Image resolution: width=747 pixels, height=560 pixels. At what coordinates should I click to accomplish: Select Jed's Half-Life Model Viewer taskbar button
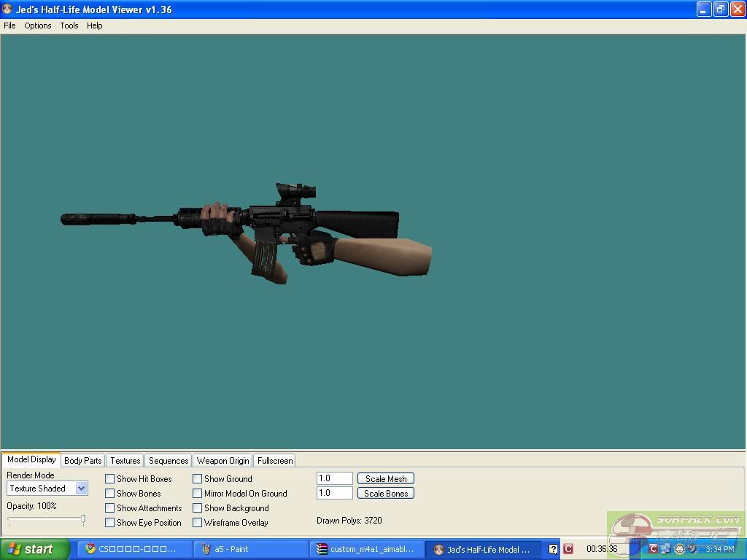(x=483, y=549)
